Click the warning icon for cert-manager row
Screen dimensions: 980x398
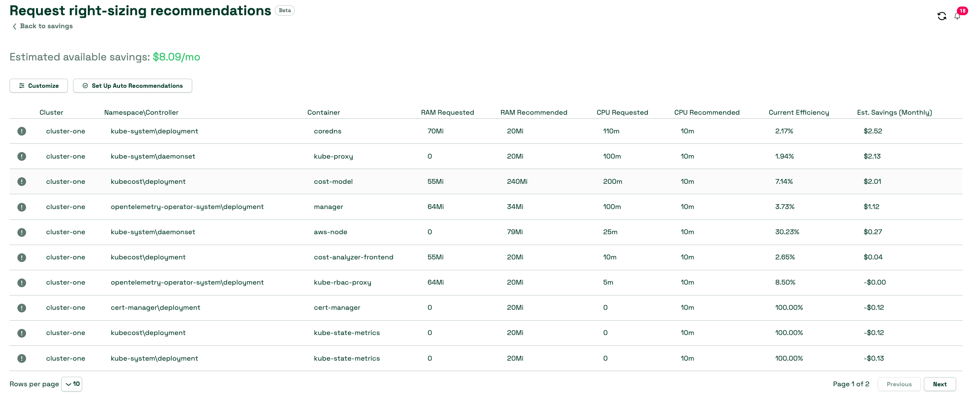[22, 308]
